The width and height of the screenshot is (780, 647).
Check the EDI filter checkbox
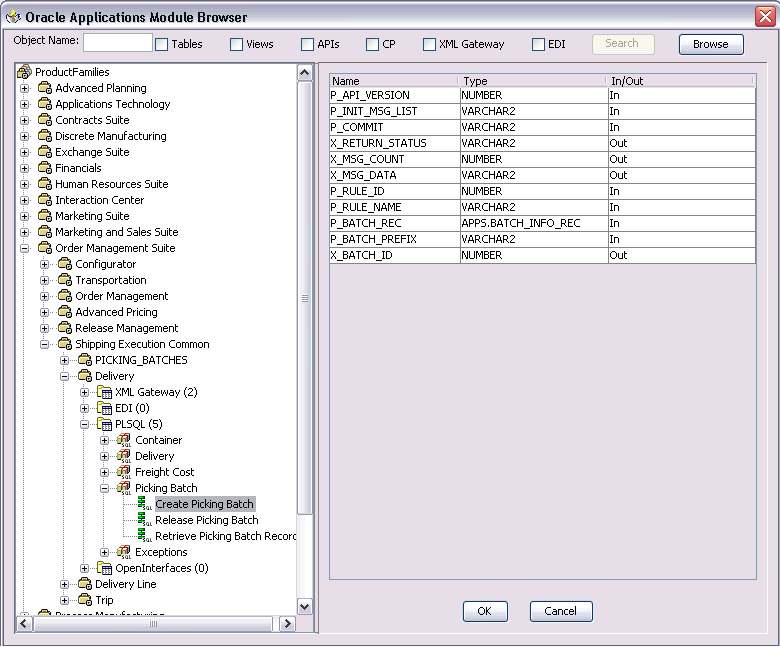(538, 45)
